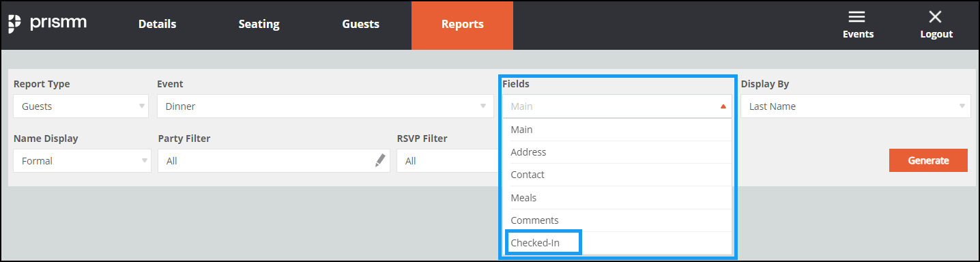
Task: Click the Prismm logo icon
Action: tap(15, 24)
